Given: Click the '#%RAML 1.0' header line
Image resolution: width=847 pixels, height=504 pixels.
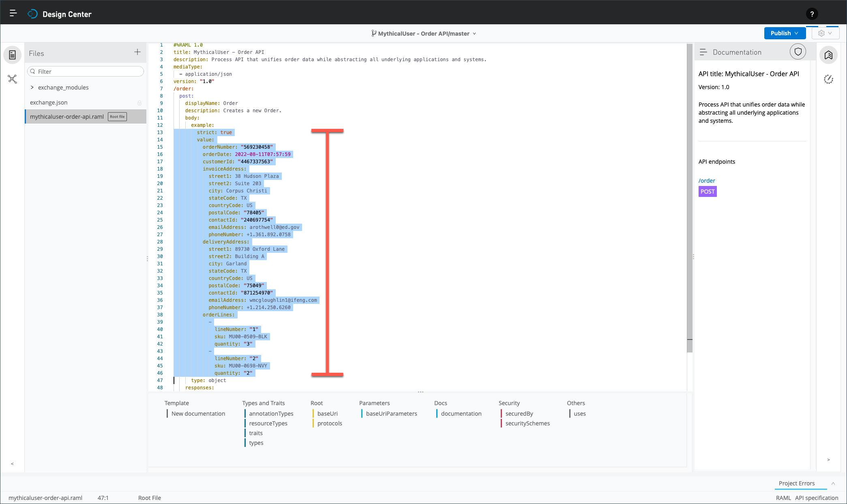Looking at the screenshot, I should [x=188, y=45].
